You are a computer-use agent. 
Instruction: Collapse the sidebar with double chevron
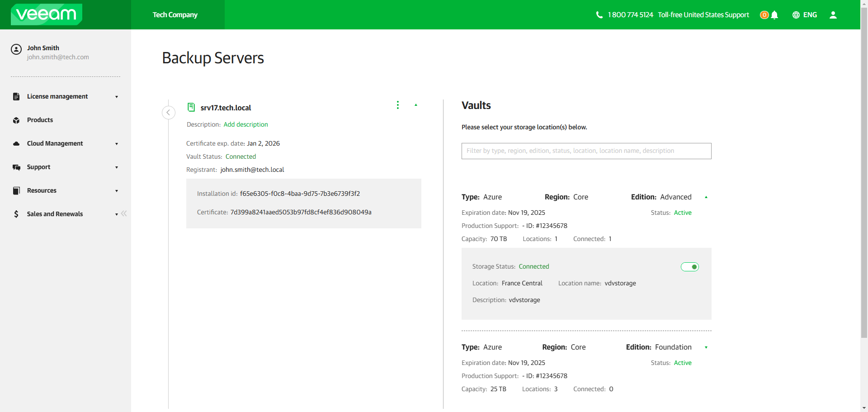click(x=124, y=213)
